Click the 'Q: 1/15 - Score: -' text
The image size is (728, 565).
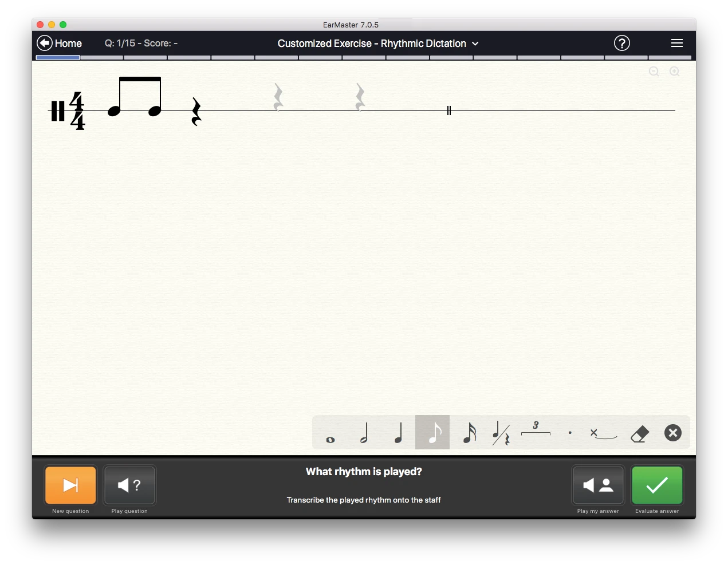pyautogui.click(x=141, y=43)
